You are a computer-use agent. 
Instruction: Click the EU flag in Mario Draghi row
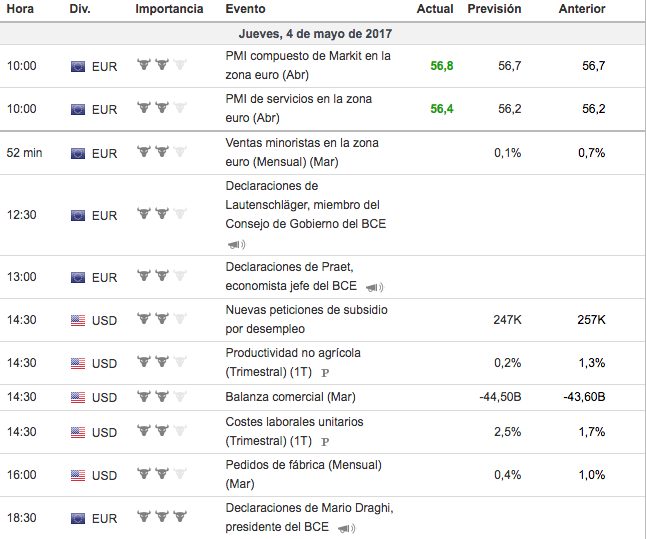[x=78, y=518]
